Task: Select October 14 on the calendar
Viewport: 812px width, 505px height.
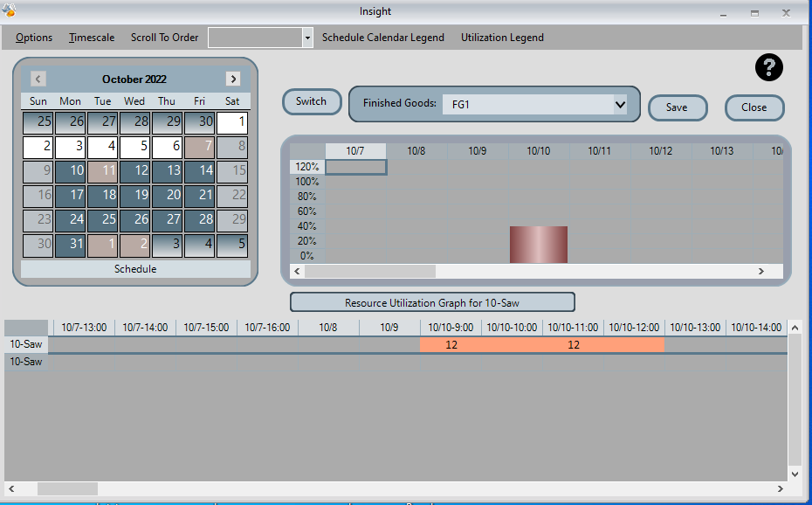Action: [x=199, y=171]
